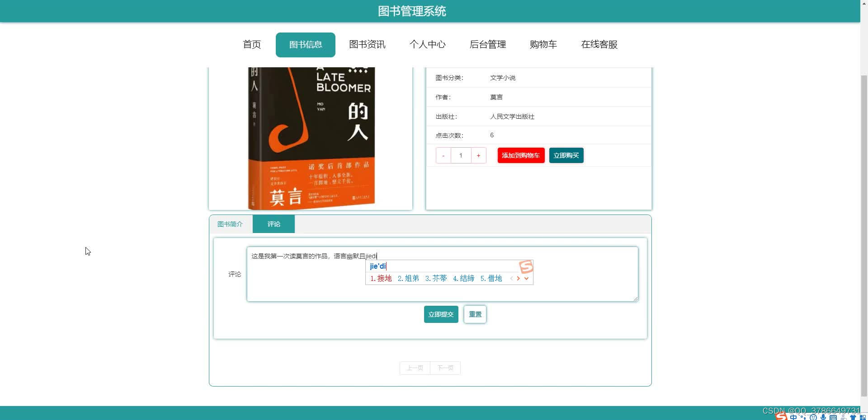Click the previous IME candidate page arrow
The height and width of the screenshot is (420, 868).
coord(511,278)
